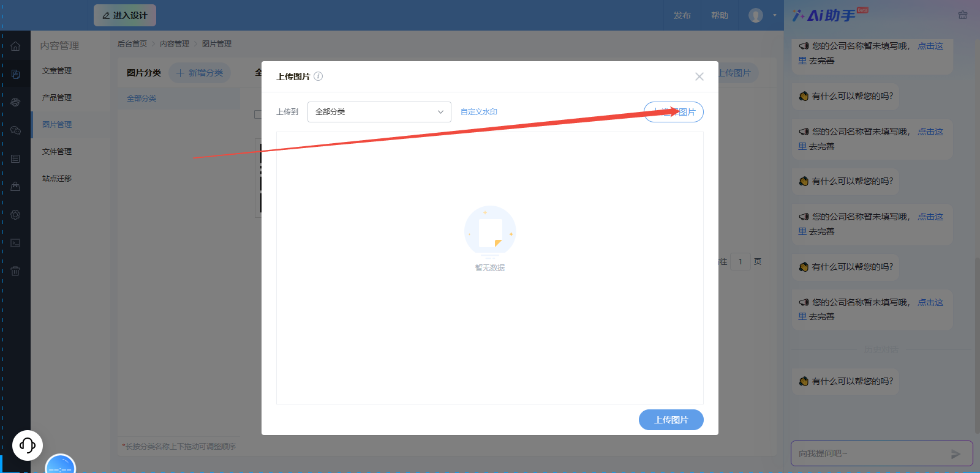The height and width of the screenshot is (473, 980).
Task: Open the recycle bin trash icon
Action: pos(15,271)
